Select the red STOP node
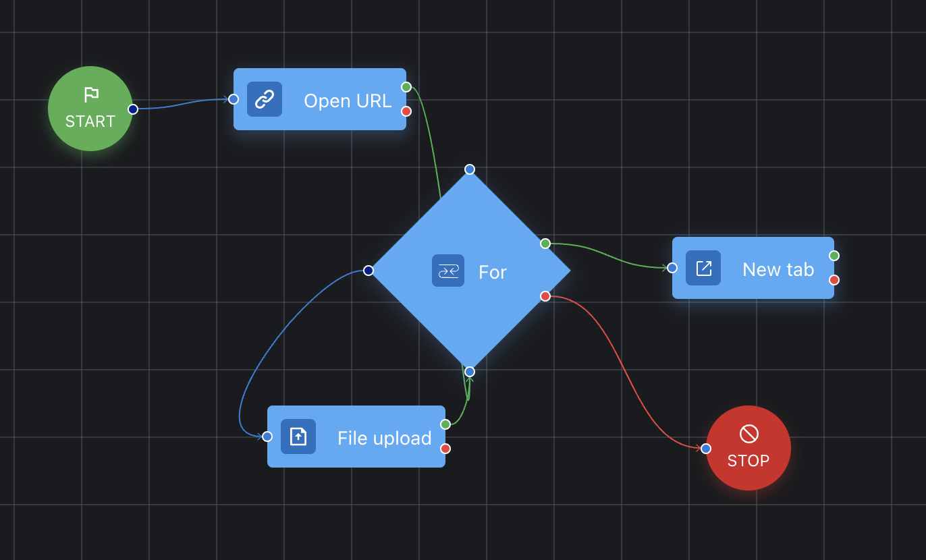Image resolution: width=926 pixels, height=560 pixels. (x=748, y=448)
